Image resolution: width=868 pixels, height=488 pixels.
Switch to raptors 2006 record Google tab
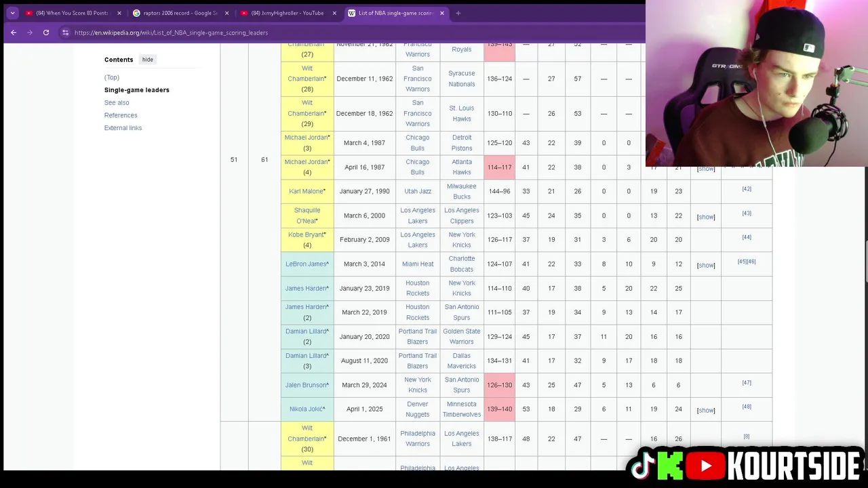click(180, 13)
